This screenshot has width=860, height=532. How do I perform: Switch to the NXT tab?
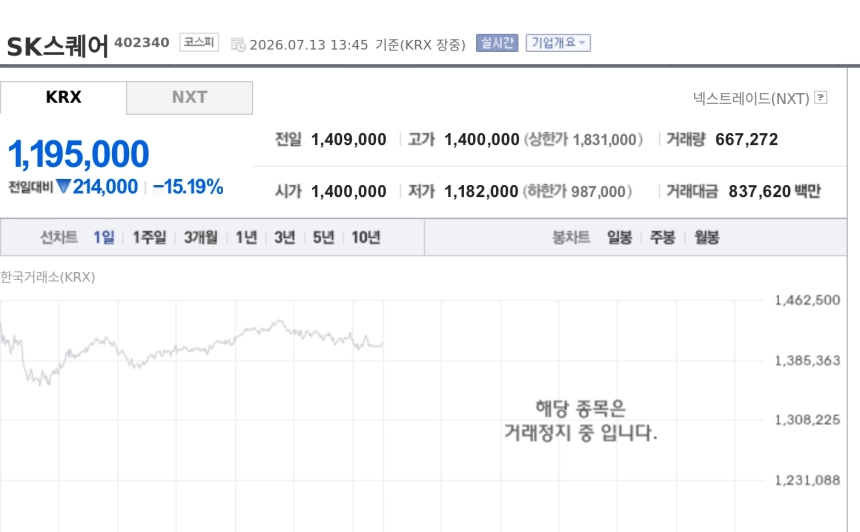coord(190,98)
